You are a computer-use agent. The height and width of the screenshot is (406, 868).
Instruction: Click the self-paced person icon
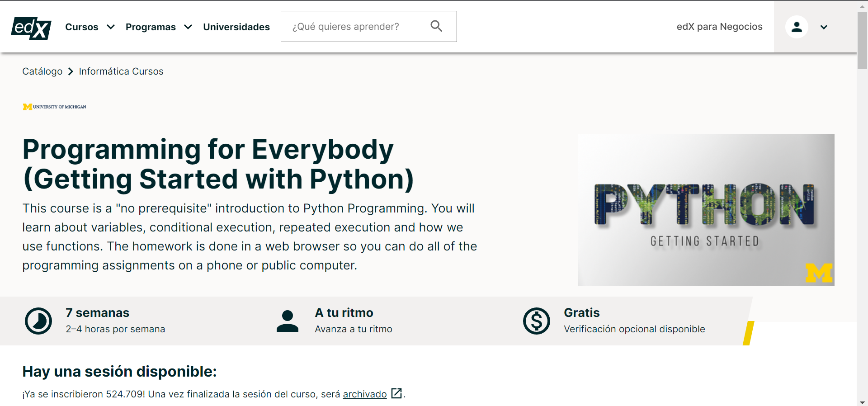[288, 321]
